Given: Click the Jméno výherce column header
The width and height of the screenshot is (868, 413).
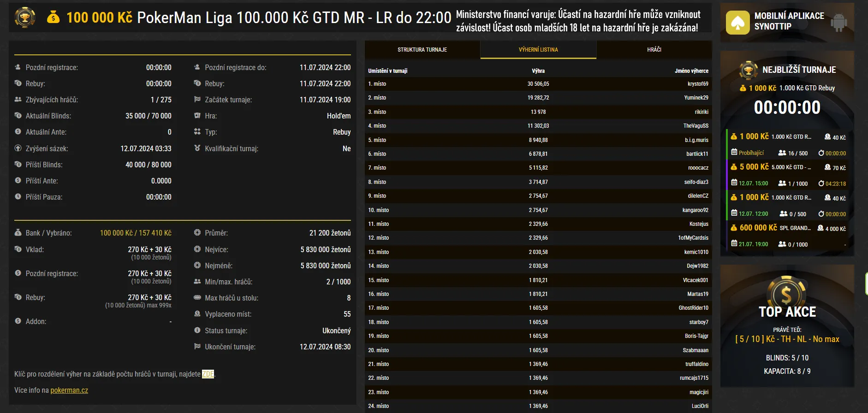Looking at the screenshot, I should coord(691,71).
